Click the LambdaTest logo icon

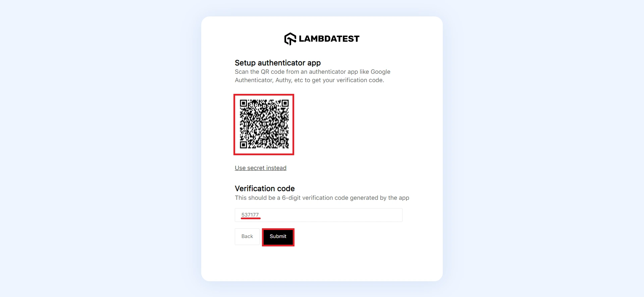point(290,39)
